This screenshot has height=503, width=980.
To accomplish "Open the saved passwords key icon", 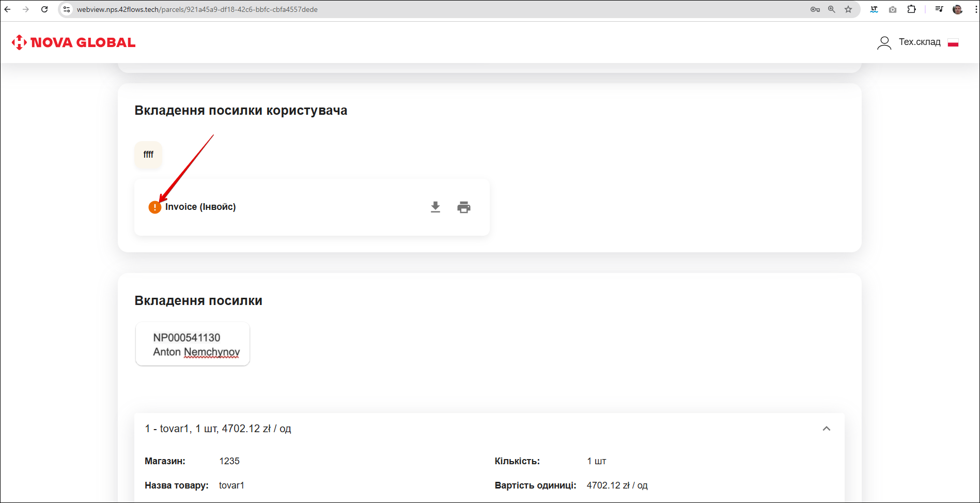I will click(815, 9).
